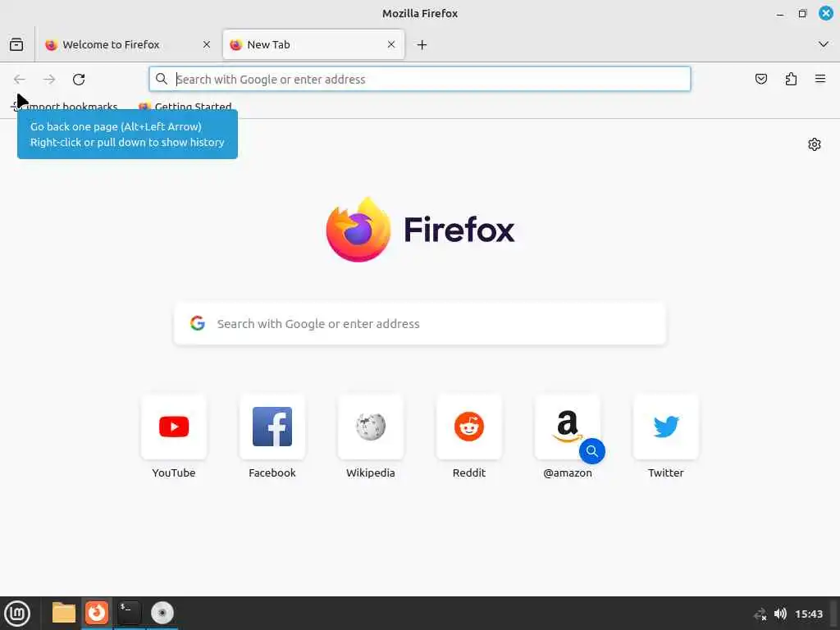Click the disc icon in the taskbar
The width and height of the screenshot is (840, 630).
coord(162,613)
